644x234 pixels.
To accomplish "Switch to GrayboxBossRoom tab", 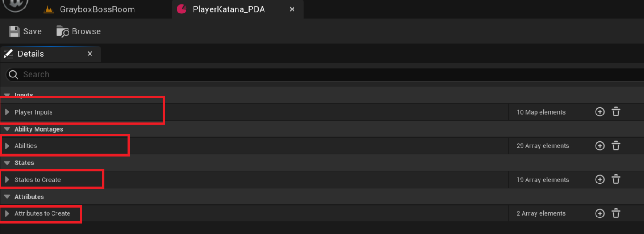I will [x=97, y=9].
